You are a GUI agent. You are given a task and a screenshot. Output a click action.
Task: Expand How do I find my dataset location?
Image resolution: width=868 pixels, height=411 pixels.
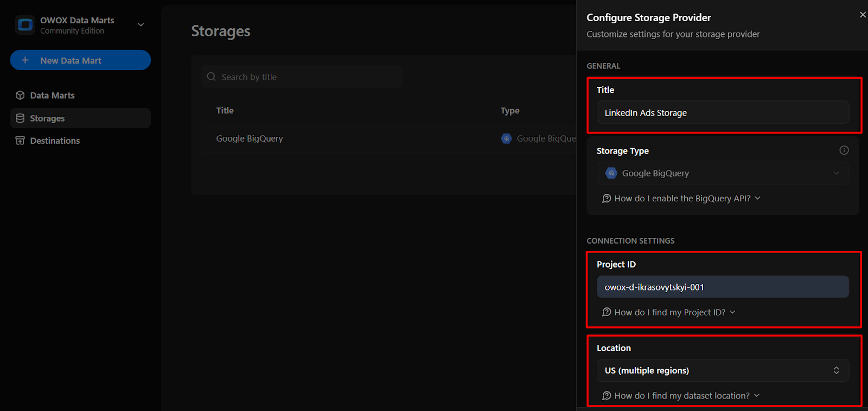[x=681, y=396]
